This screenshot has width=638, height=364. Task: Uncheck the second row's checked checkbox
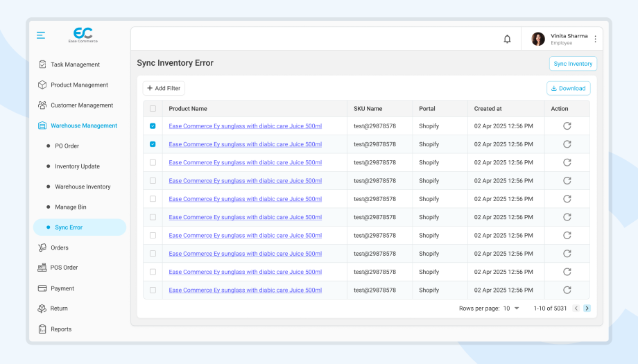(153, 144)
